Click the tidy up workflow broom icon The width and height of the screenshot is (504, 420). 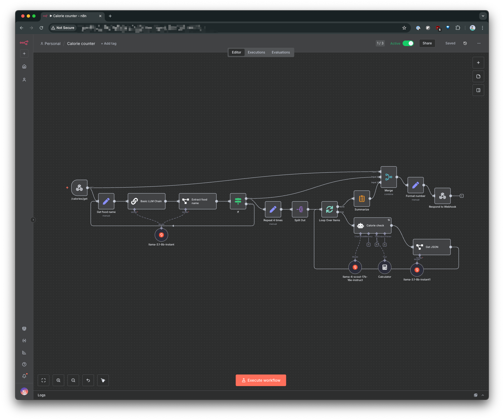(103, 380)
